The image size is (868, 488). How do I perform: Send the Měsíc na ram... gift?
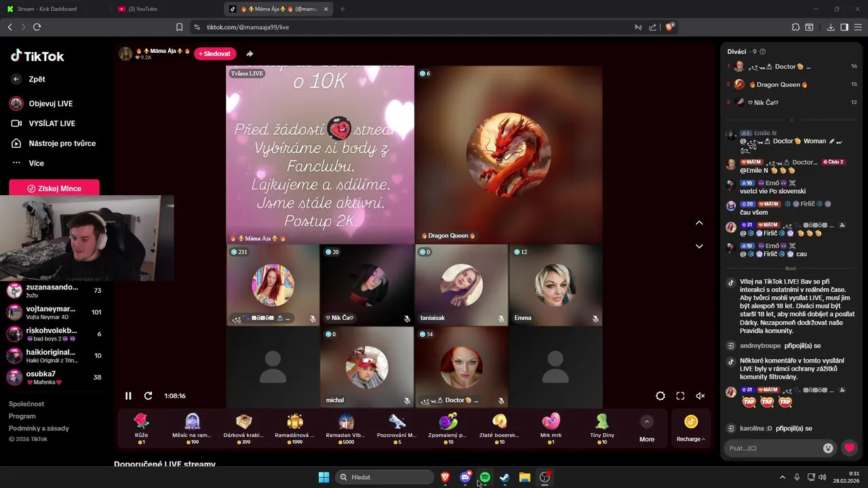[x=192, y=428]
